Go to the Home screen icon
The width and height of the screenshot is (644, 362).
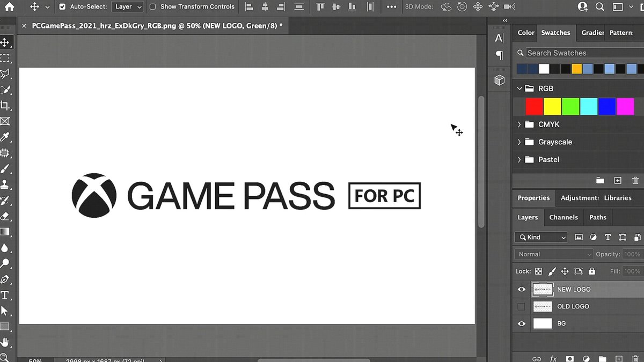tap(9, 7)
